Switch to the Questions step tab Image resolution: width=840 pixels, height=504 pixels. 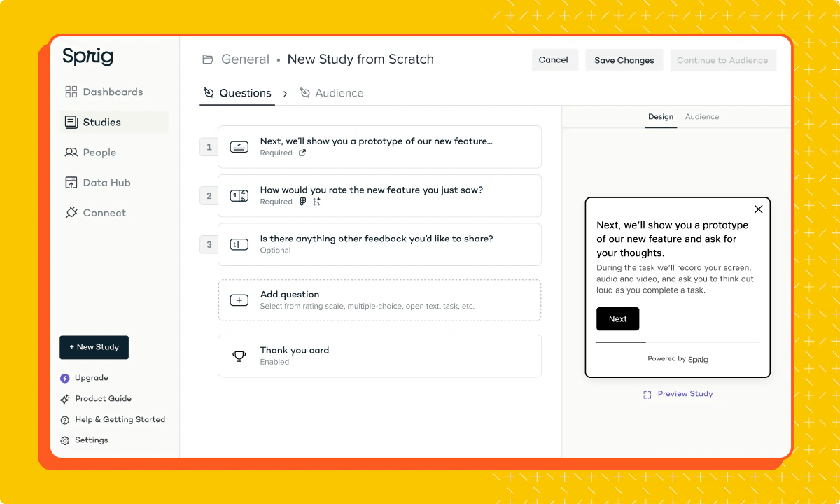tap(237, 93)
